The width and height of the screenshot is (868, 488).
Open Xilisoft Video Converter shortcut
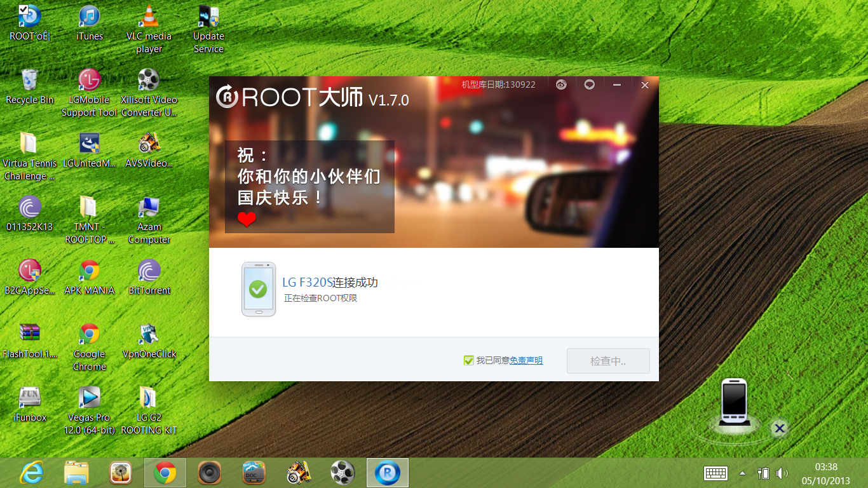pyautogui.click(x=149, y=92)
